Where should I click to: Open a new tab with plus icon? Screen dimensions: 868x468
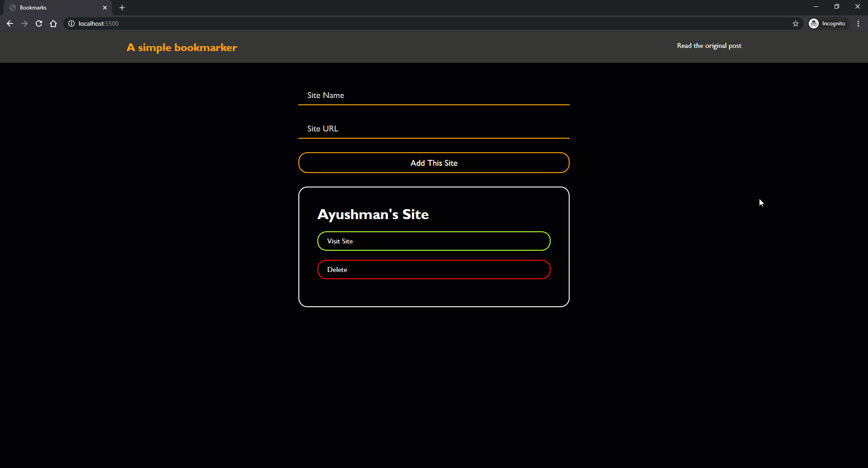click(122, 8)
